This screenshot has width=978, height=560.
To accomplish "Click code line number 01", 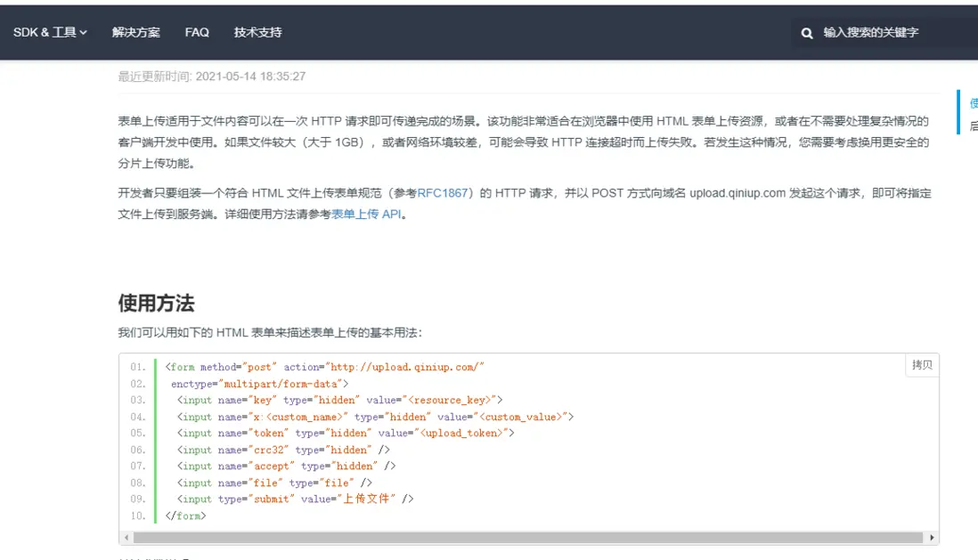I will pos(137,367).
